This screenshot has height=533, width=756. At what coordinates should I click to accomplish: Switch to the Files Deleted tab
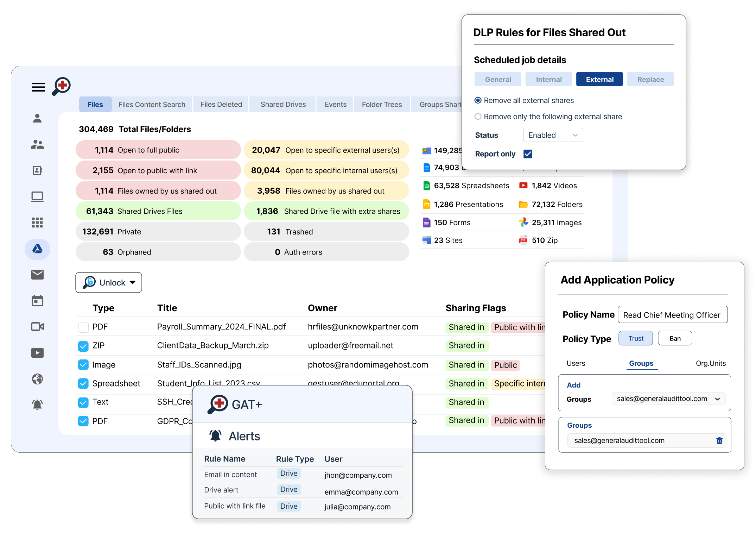(x=221, y=105)
